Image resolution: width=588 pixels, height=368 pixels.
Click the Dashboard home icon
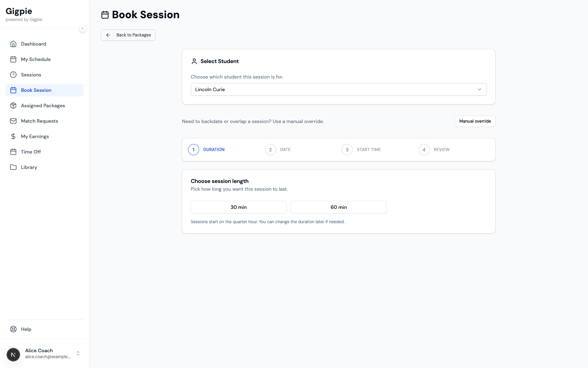point(13,44)
